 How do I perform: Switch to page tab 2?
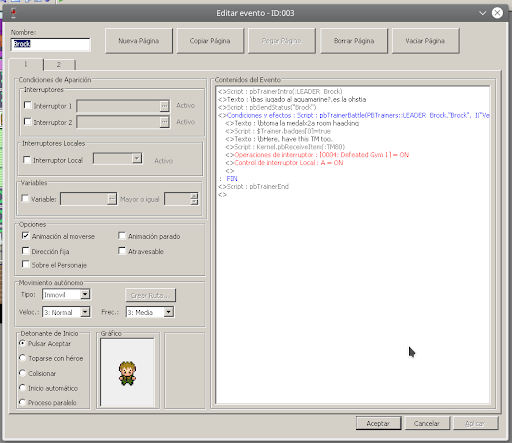tap(59, 65)
